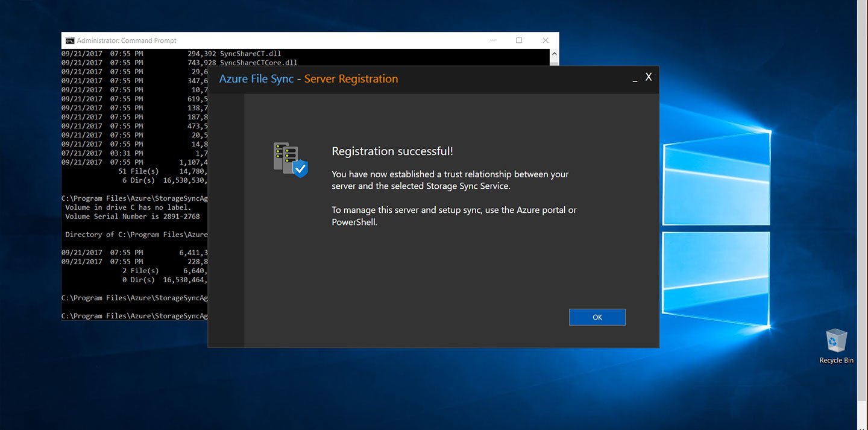The height and width of the screenshot is (430, 868).
Task: Click the "Registration successful!" heading
Action: pos(392,151)
